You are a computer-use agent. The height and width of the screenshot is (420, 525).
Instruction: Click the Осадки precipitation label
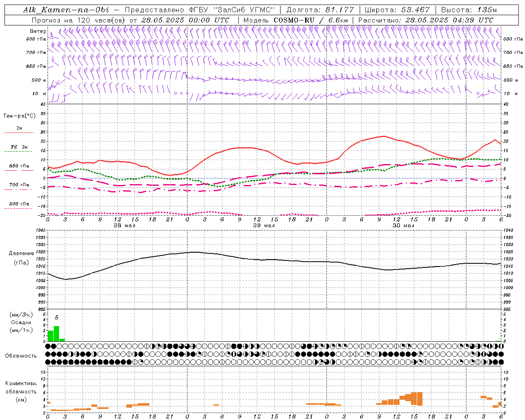tap(21, 322)
